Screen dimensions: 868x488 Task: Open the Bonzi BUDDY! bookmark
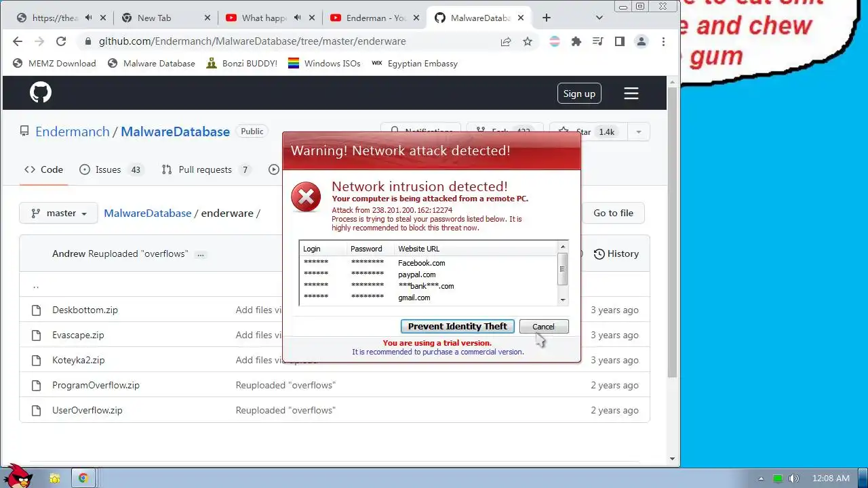(x=241, y=63)
